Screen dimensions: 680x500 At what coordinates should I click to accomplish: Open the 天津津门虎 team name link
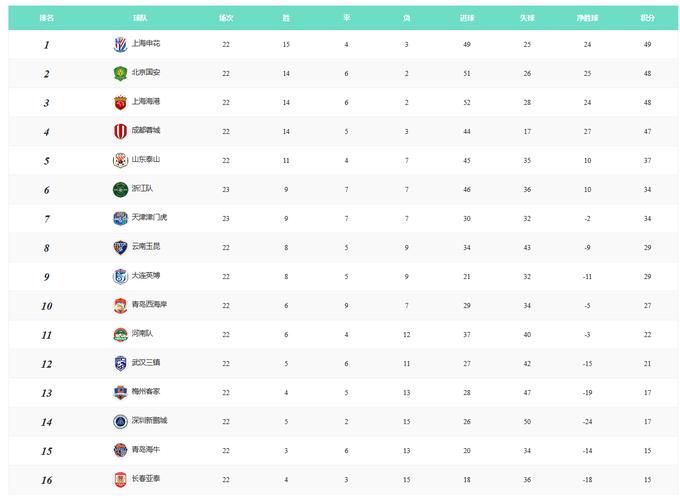pyautogui.click(x=149, y=218)
